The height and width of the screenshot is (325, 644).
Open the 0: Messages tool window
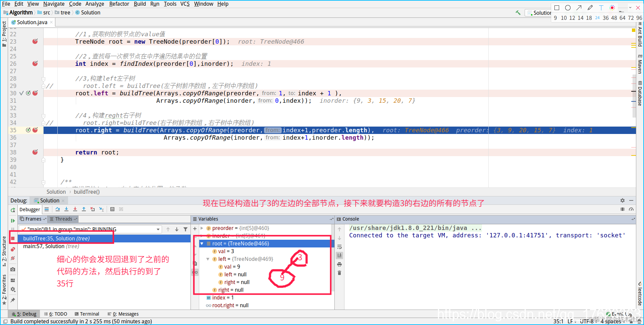tap(123, 314)
